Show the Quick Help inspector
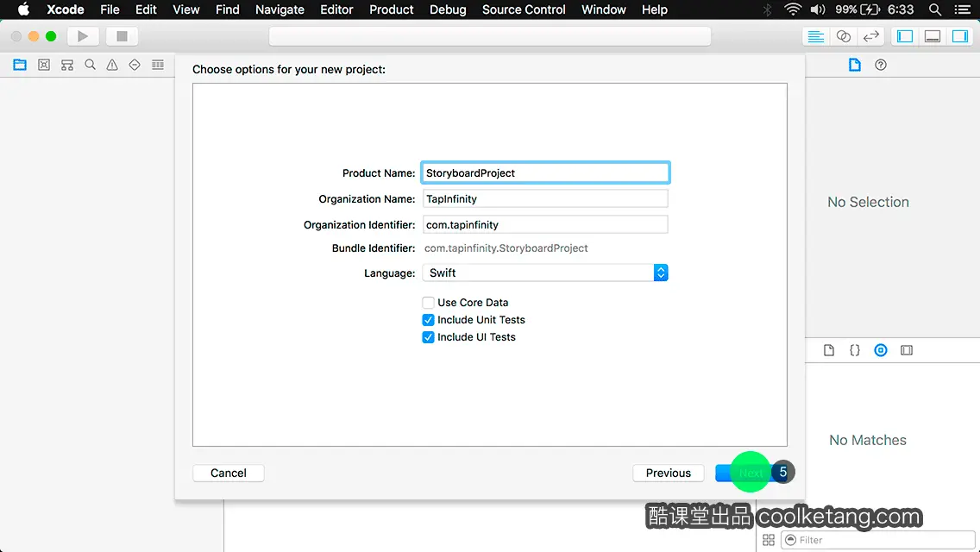Image resolution: width=980 pixels, height=552 pixels. click(881, 65)
